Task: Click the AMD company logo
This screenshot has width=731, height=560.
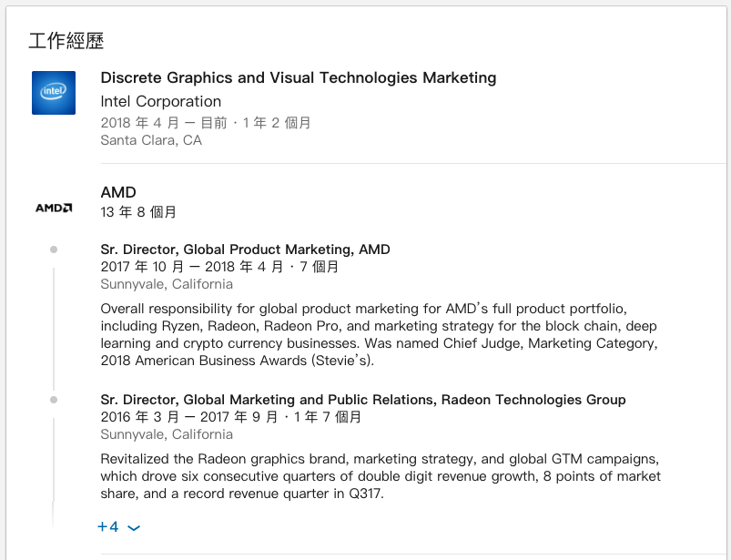Action: [54, 208]
